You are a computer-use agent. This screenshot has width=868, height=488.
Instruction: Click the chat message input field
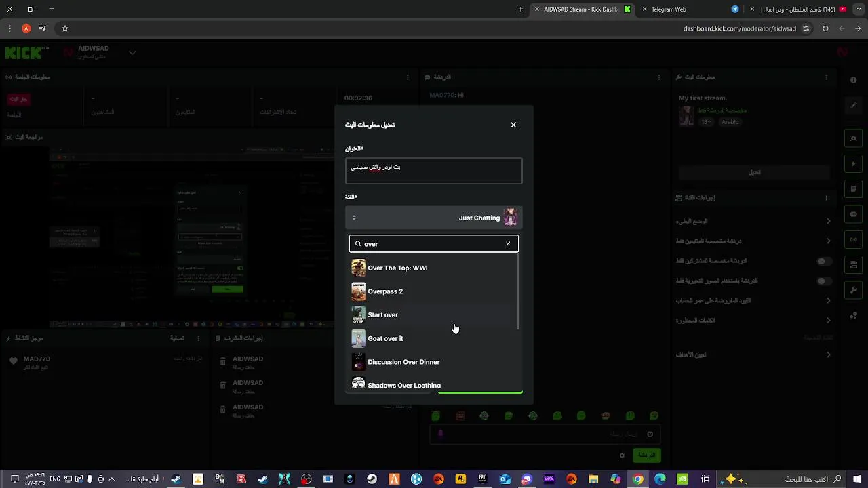click(x=545, y=434)
